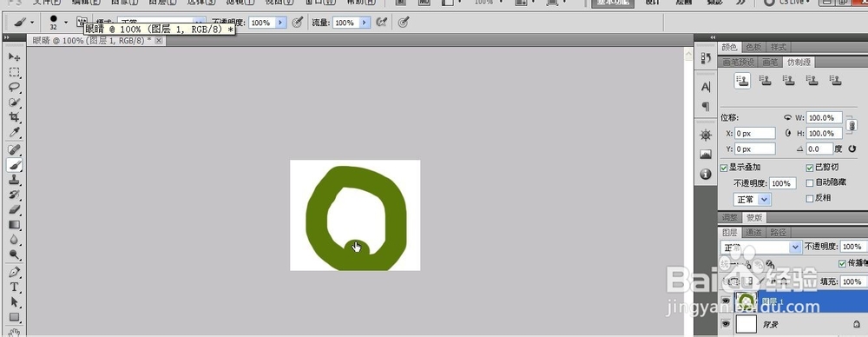
Task: Toggle the 传播帧 checkbox
Action: (843, 263)
